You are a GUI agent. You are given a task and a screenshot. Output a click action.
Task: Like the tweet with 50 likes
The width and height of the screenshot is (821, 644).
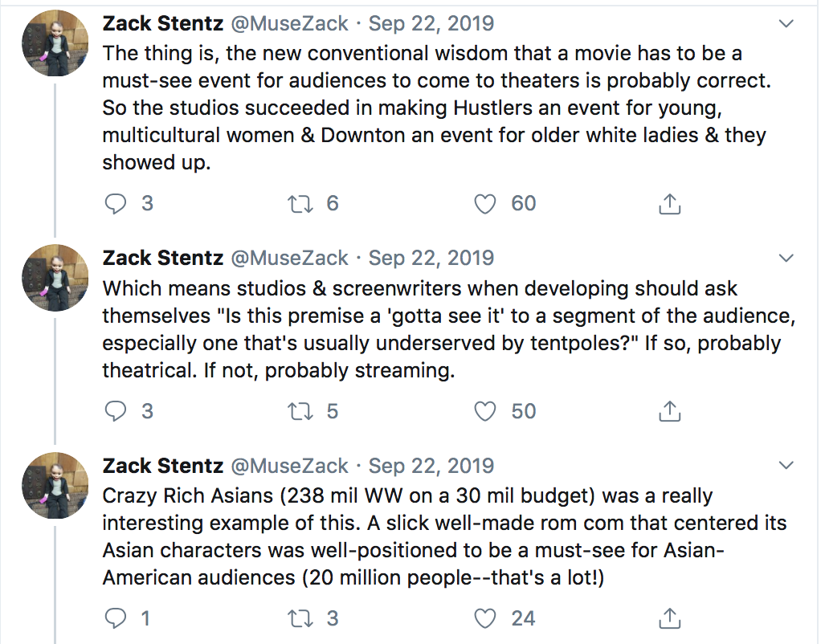pos(485,411)
